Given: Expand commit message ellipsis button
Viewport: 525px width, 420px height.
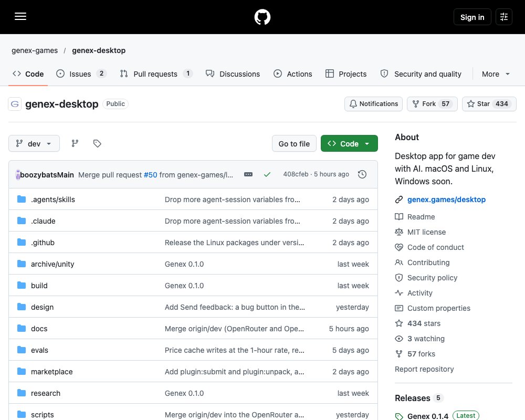Looking at the screenshot, I should point(248,174).
